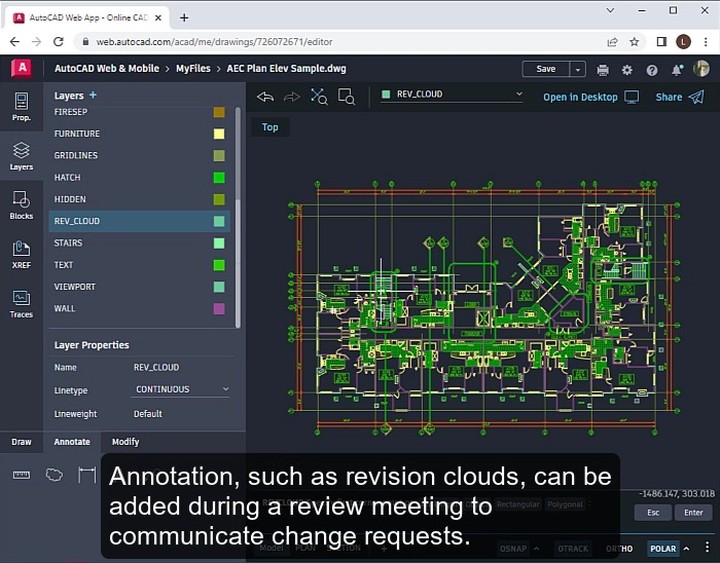
Task: Click AutoCAD Web & Mobile breadcrumb
Action: click(x=107, y=68)
